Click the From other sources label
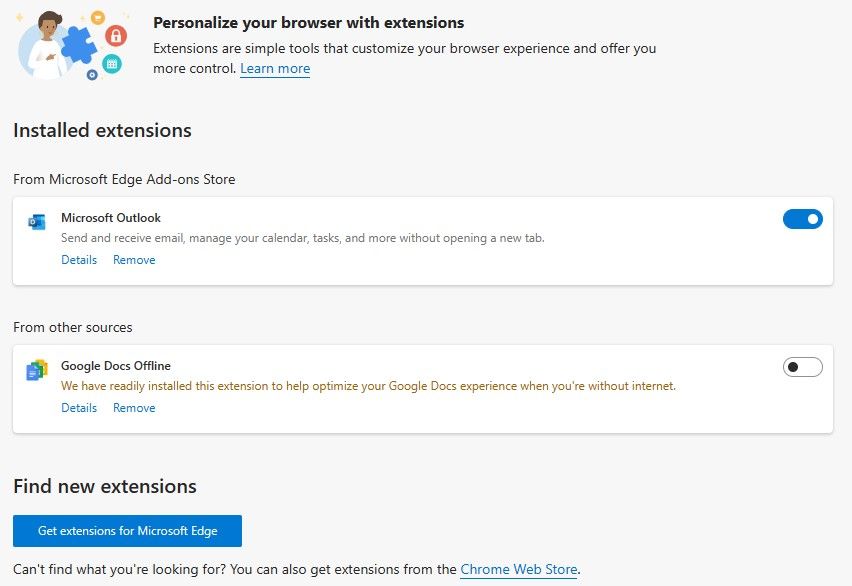852x586 pixels. pos(73,327)
